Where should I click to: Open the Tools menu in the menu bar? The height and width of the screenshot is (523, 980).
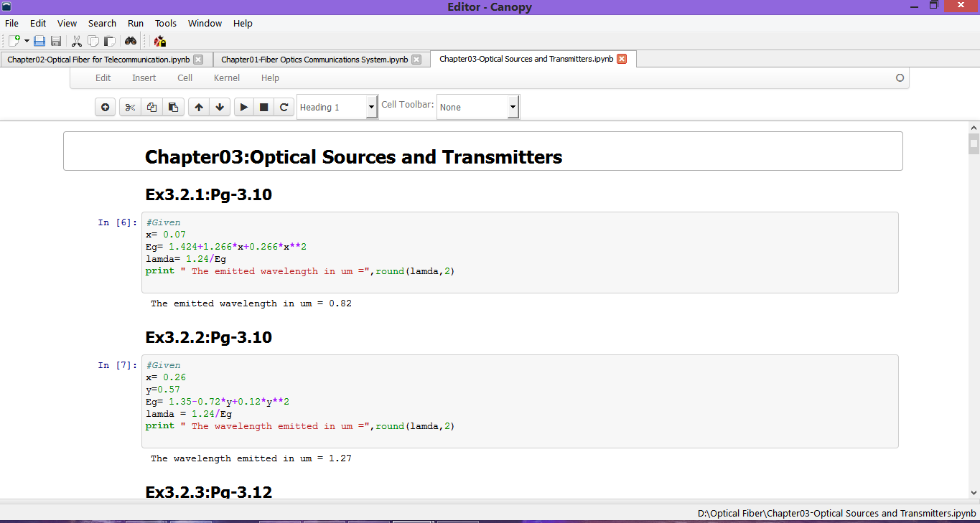coord(166,23)
